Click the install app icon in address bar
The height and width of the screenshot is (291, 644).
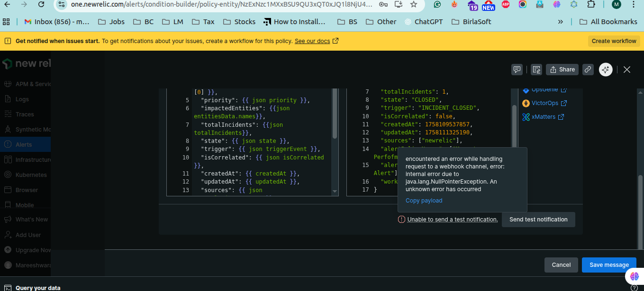[399, 5]
